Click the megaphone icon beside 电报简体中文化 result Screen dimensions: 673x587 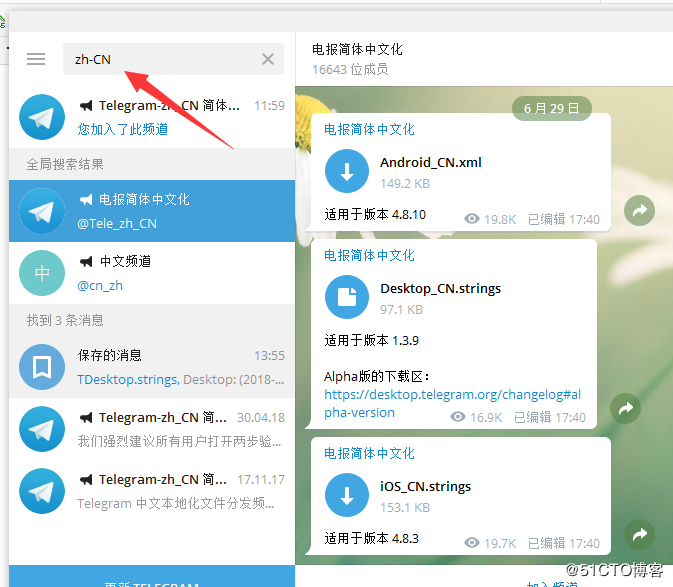(x=86, y=199)
